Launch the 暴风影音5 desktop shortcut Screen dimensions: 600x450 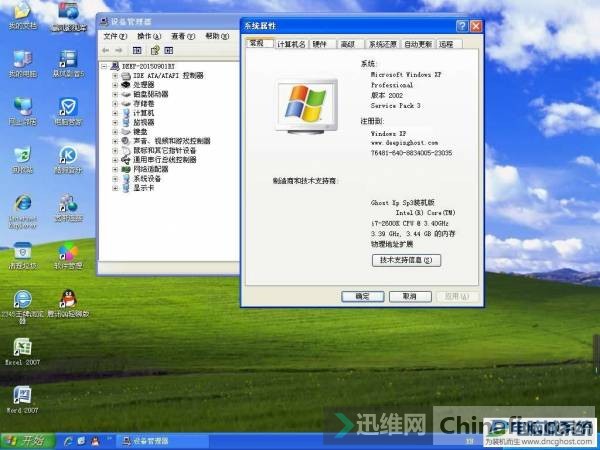(68, 63)
